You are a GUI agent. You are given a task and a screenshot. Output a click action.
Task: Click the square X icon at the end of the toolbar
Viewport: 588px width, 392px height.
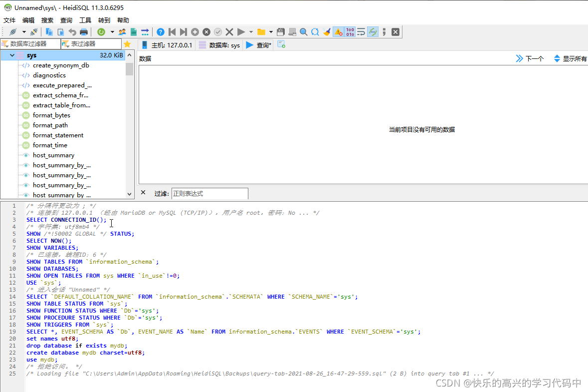pos(395,32)
